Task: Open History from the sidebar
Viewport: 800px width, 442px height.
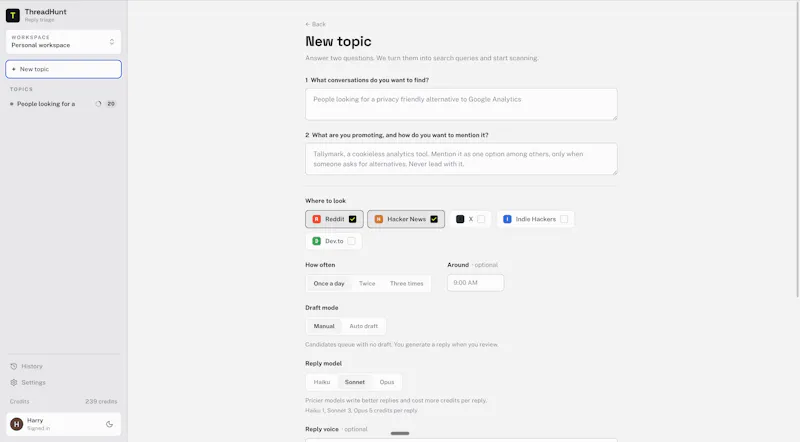Action: (32, 366)
